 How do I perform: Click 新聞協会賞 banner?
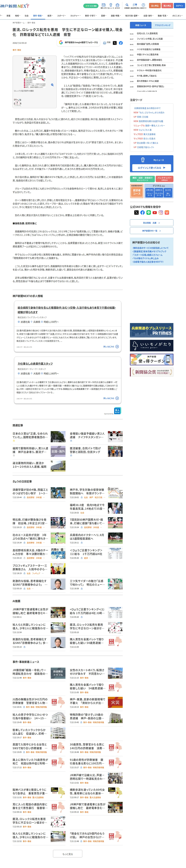point(152,372)
